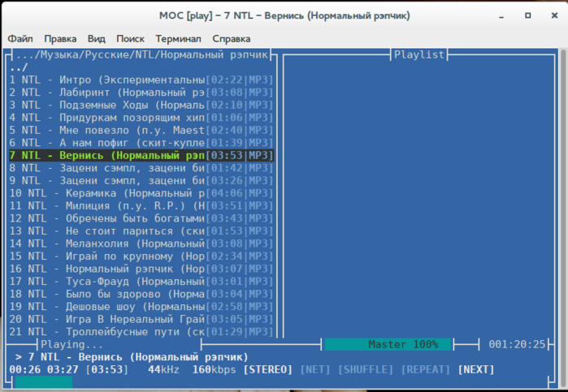The image size is (568, 392).
Task: Select track 18 NTL - Было бы здорово
Action: [141, 294]
